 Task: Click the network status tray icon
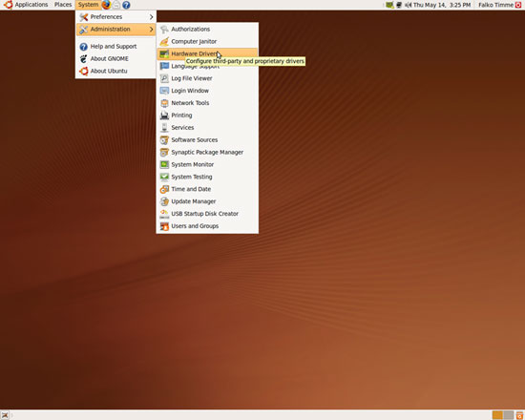tap(399, 5)
